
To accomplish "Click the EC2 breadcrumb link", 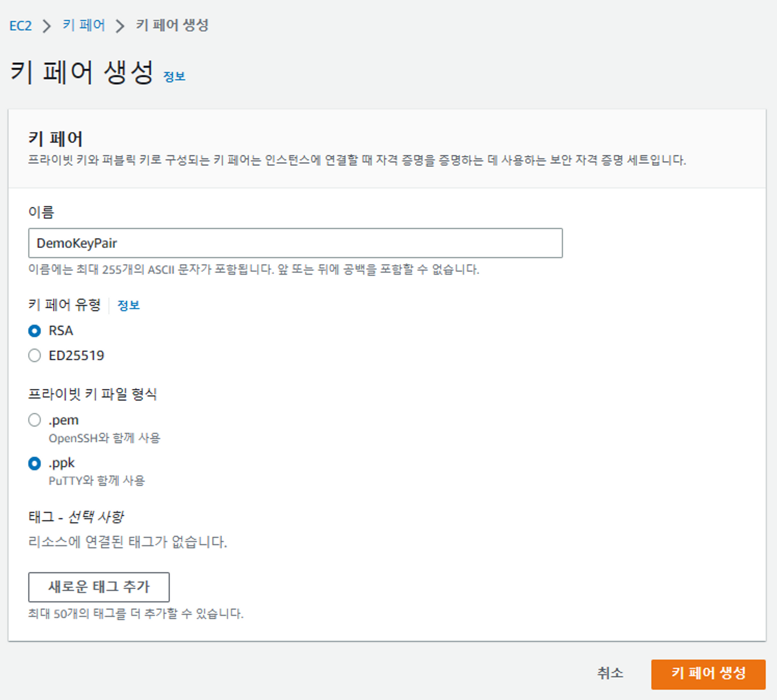I will [20, 26].
